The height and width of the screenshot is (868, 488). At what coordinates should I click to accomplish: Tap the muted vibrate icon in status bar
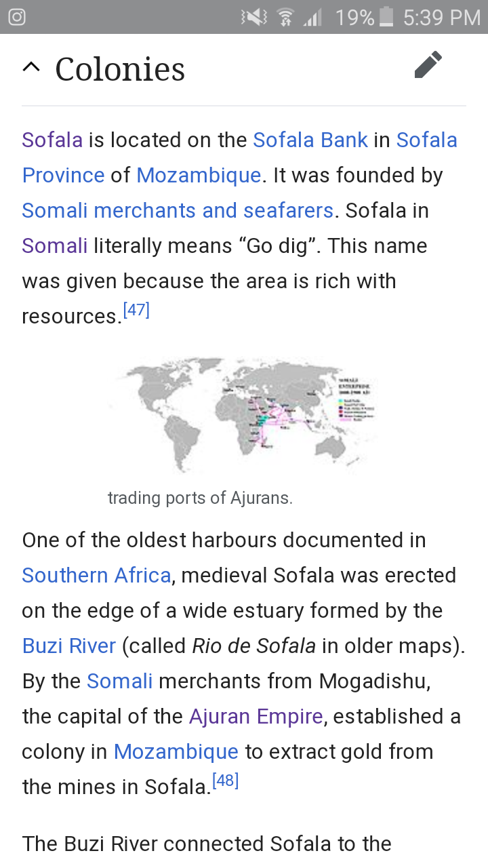point(254,17)
